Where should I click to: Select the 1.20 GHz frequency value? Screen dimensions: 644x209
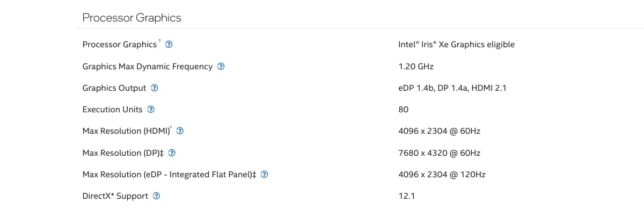[416, 67]
